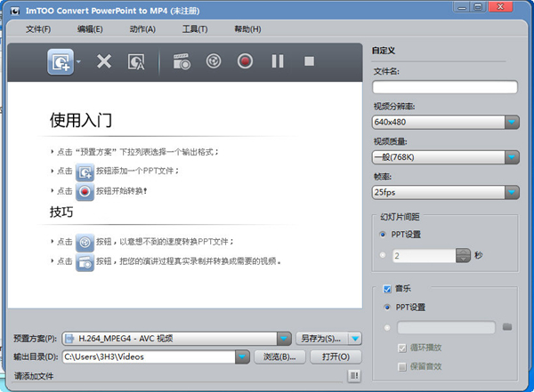Click the music file path field
Image resolution: width=534 pixels, height=392 pixels.
pyautogui.click(x=446, y=327)
